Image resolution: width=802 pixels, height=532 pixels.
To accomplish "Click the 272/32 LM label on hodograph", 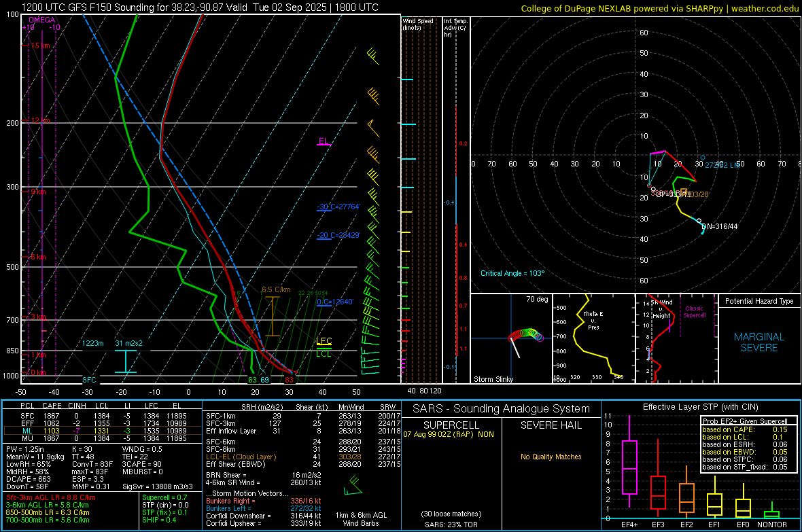I will (x=722, y=164).
